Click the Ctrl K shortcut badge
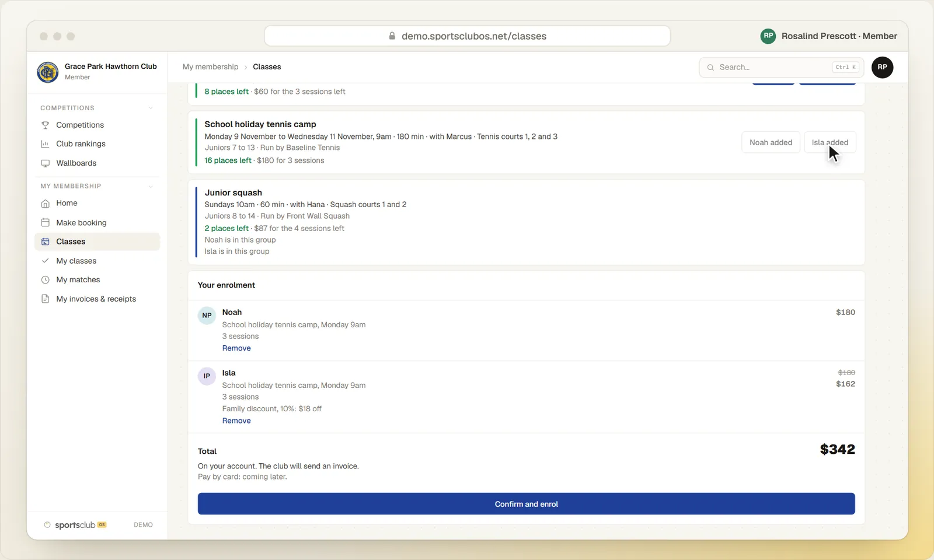The width and height of the screenshot is (934, 560). (x=846, y=68)
